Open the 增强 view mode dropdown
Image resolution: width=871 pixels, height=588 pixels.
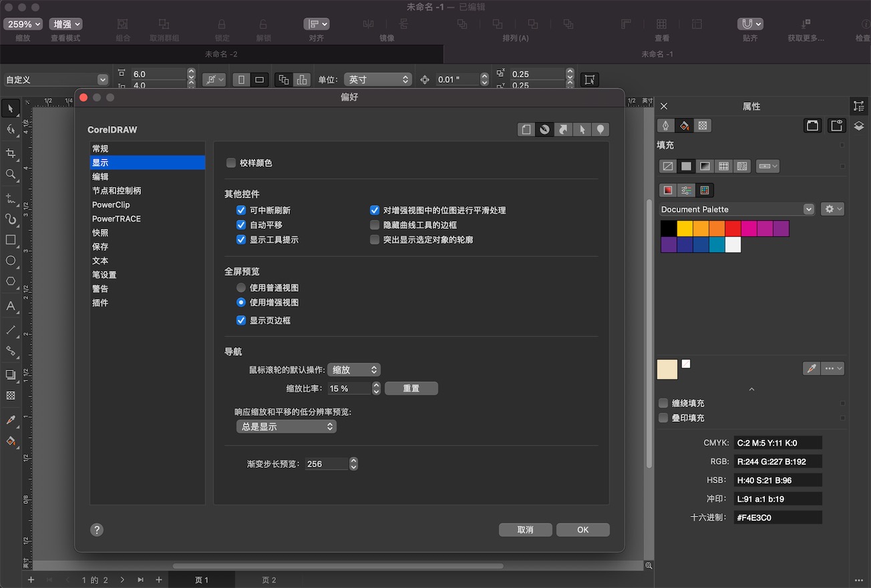(66, 24)
